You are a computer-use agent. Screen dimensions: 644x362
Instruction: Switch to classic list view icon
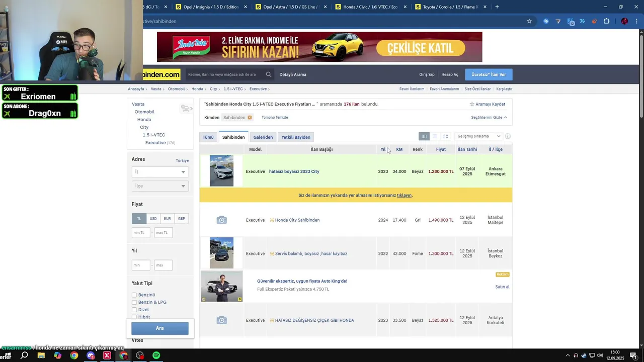[x=424, y=136]
